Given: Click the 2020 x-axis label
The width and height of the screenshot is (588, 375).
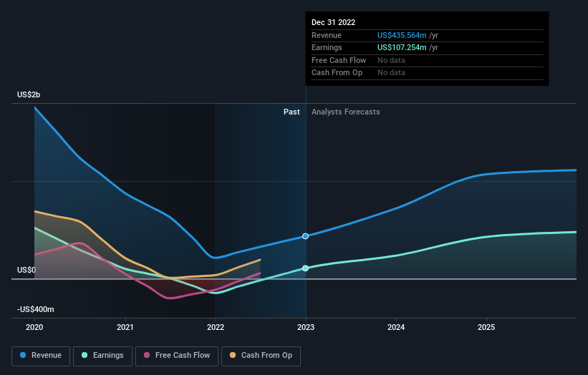Looking at the screenshot, I should [34, 328].
